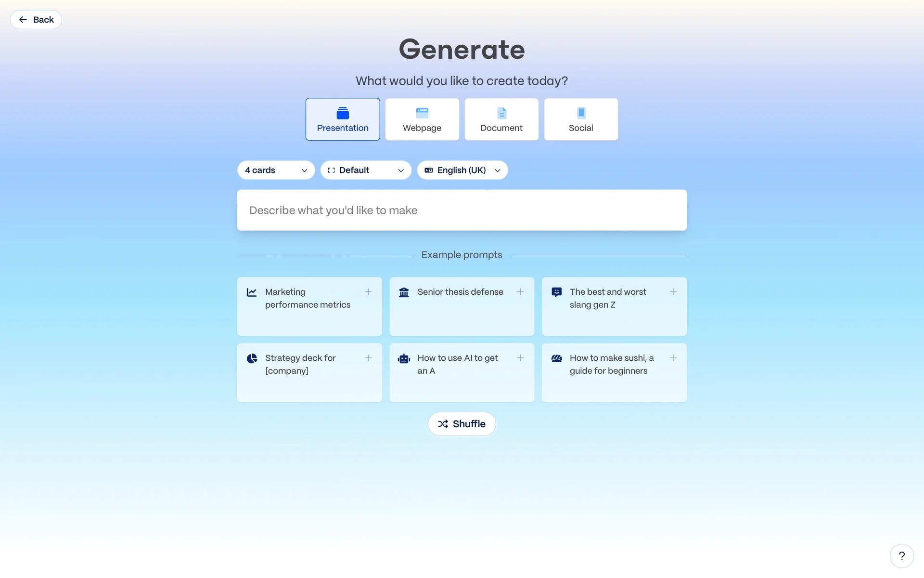
Task: Select the Social format tab
Action: tap(581, 119)
